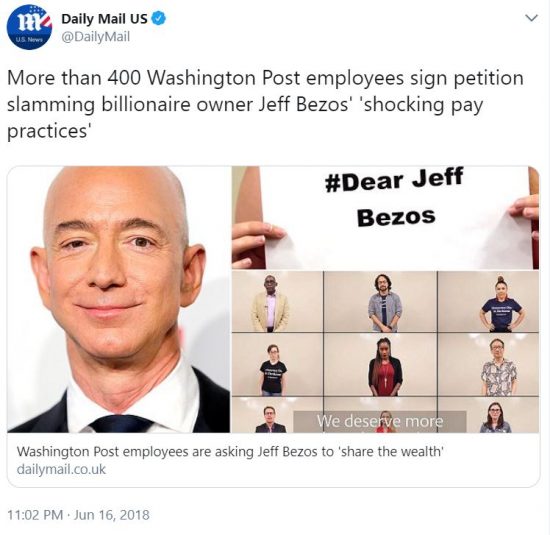Click the 'We deserve more' caption overlay
This screenshot has height=535, width=550.
pyautogui.click(x=380, y=421)
